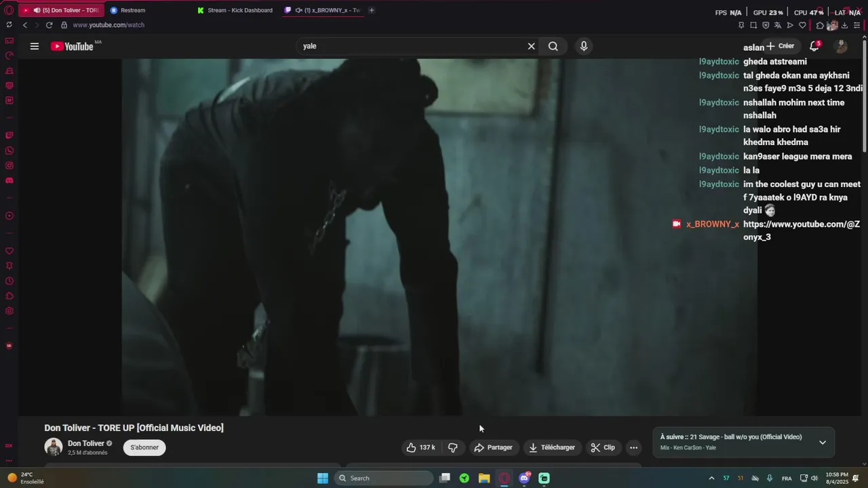This screenshot has width=868, height=488.
Task: Click the video player area to pause
Action: pyautogui.click(x=439, y=237)
